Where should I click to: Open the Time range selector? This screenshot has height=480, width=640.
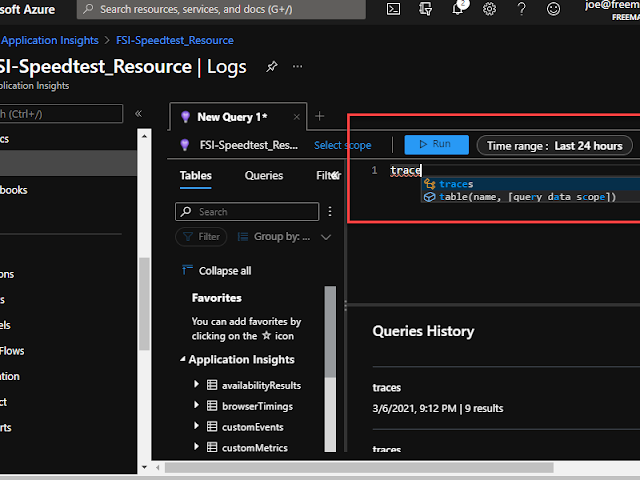pyautogui.click(x=554, y=145)
